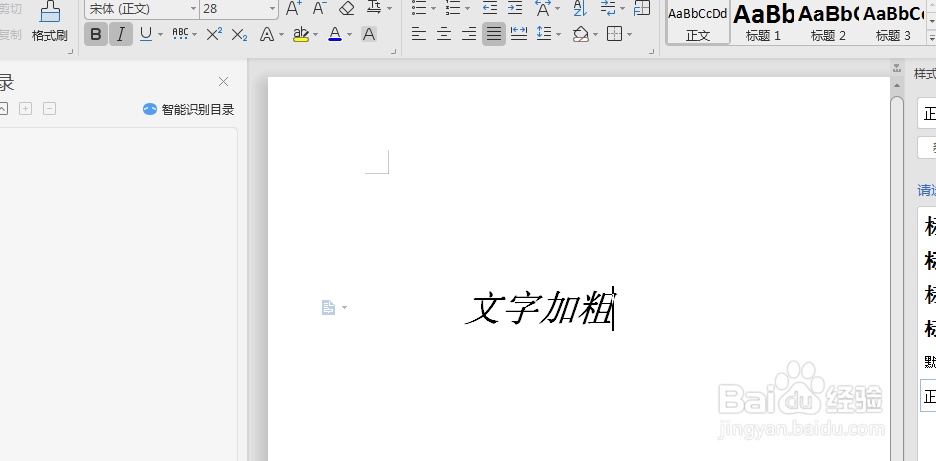The width and height of the screenshot is (936, 461).
Task: Click the expand plus icon in outline pane
Action: pos(25,109)
